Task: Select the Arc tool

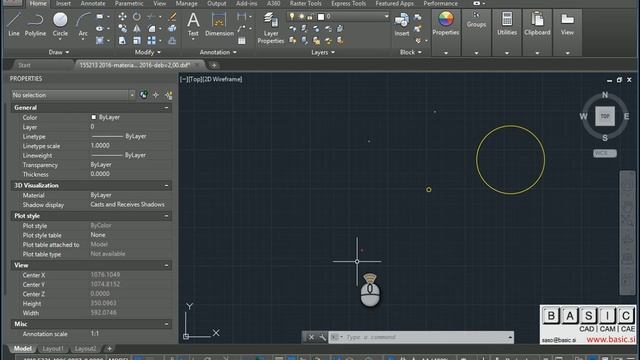Action: point(83,24)
